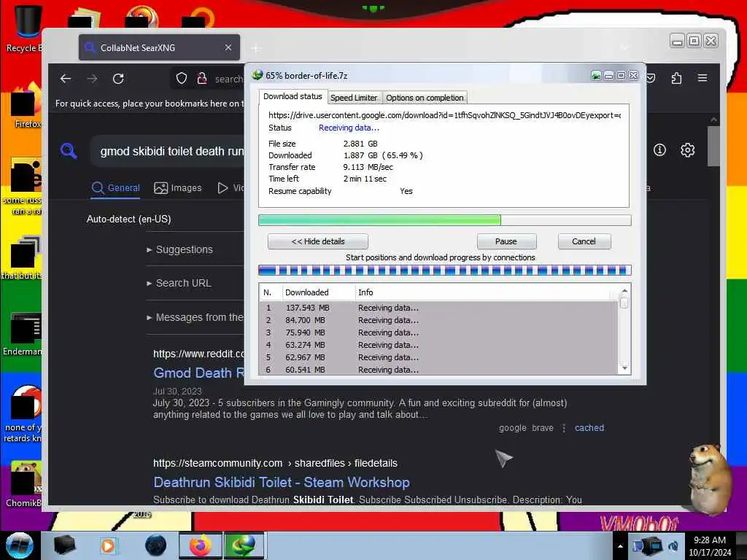
Task: Click the site security padlock icon
Action: click(202, 79)
